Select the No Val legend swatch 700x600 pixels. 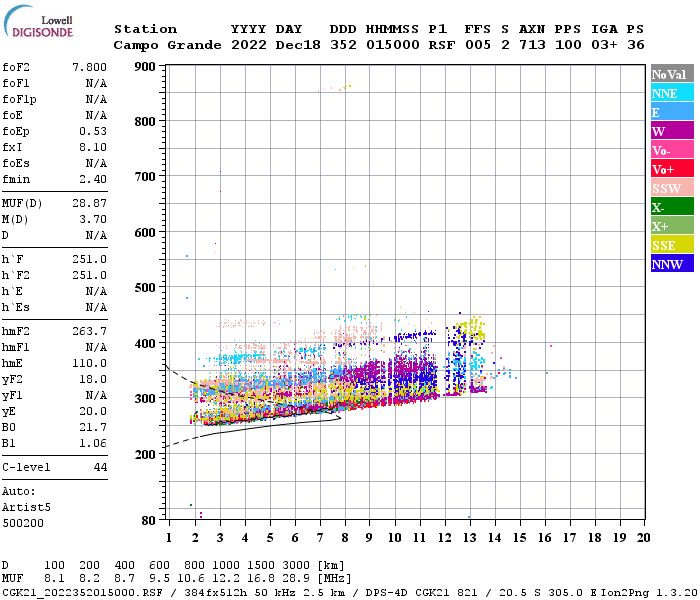tap(672, 74)
